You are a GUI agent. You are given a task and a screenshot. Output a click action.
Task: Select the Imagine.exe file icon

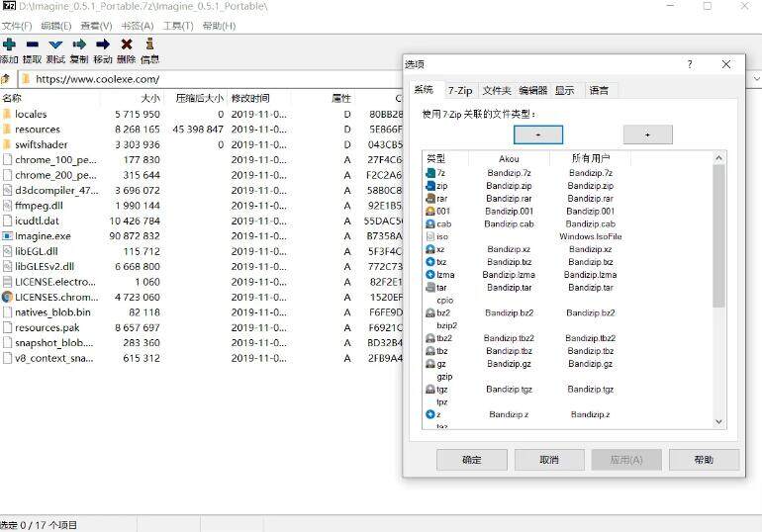coord(7,236)
